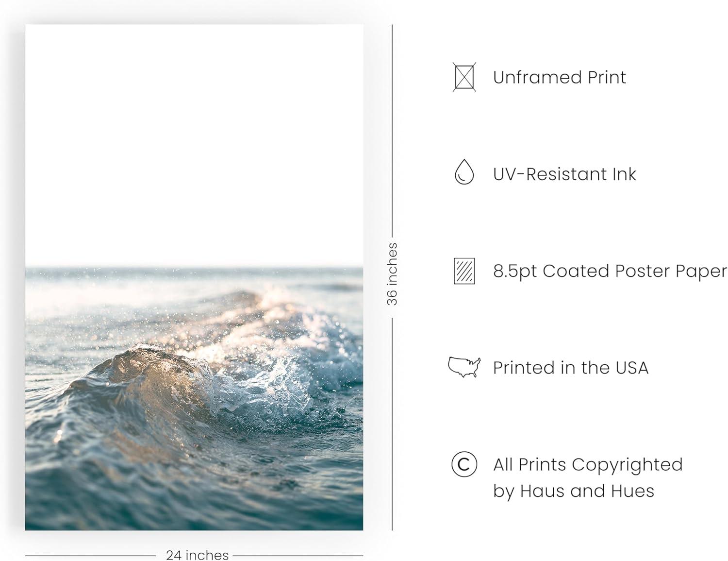Click the "by Haus and Hues" text
This screenshot has height=561, width=728.
pos(573,491)
